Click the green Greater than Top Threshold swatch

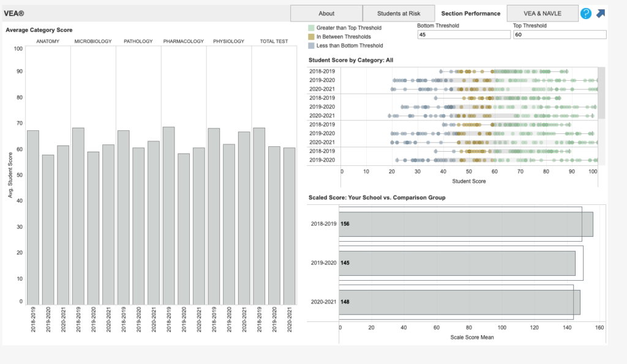click(312, 28)
